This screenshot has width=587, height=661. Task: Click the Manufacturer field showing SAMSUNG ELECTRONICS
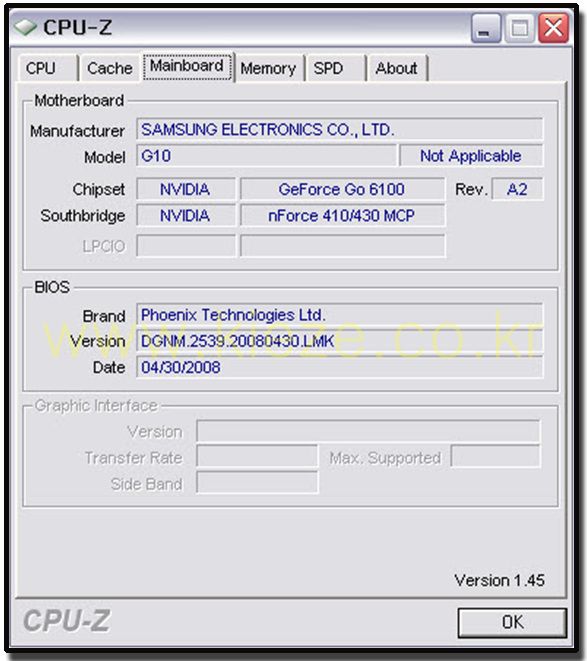(339, 129)
